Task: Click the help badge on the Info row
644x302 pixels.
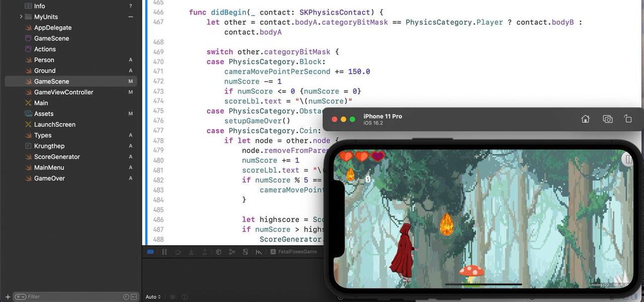Action: (130, 6)
